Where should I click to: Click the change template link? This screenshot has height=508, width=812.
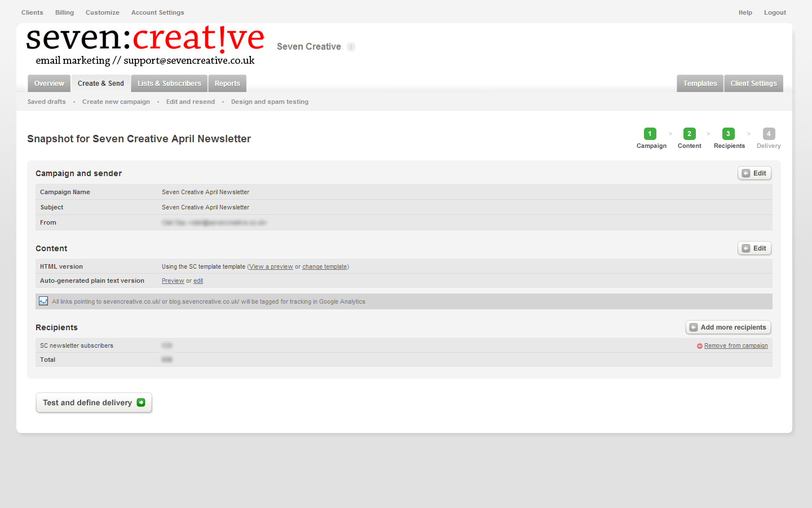click(x=325, y=267)
